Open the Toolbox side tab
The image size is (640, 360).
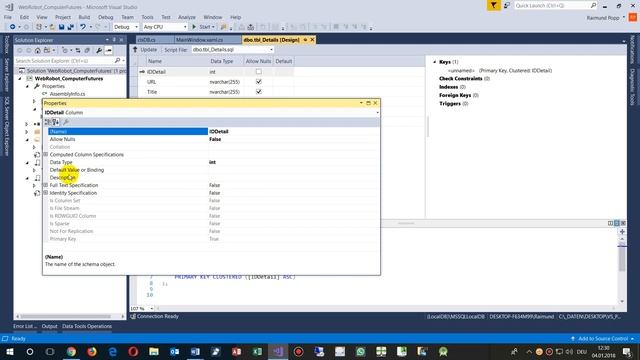click(6, 44)
